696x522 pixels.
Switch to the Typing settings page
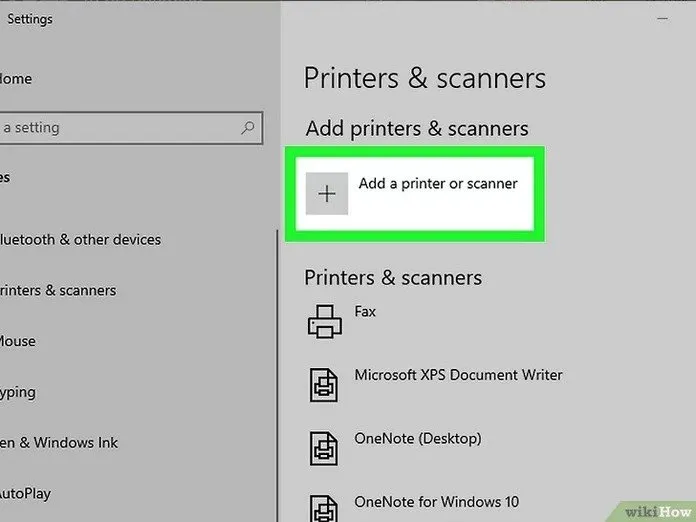[19, 392]
